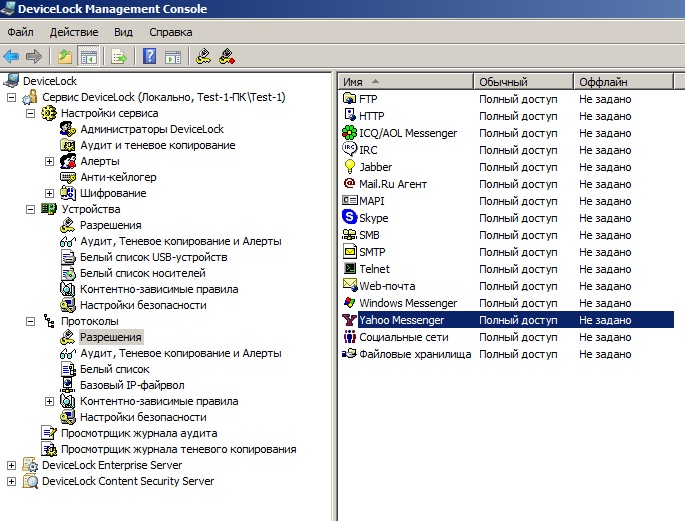Select Аудит и теневое копирование item

click(158, 145)
